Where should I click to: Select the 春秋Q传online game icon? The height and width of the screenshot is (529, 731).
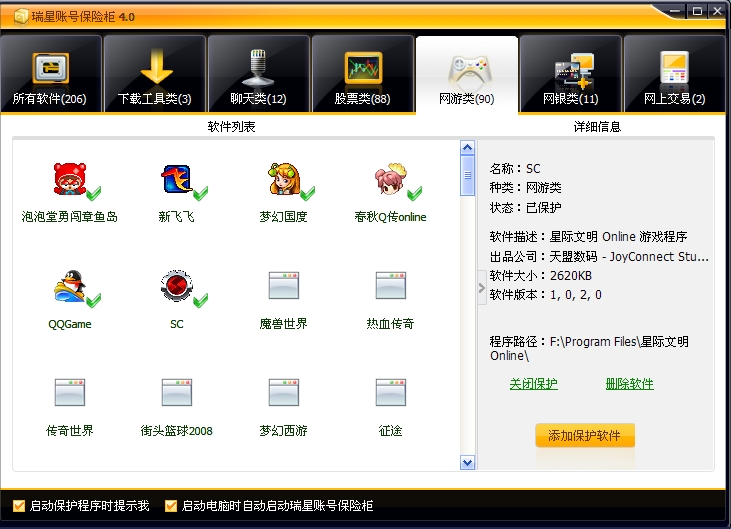(391, 179)
